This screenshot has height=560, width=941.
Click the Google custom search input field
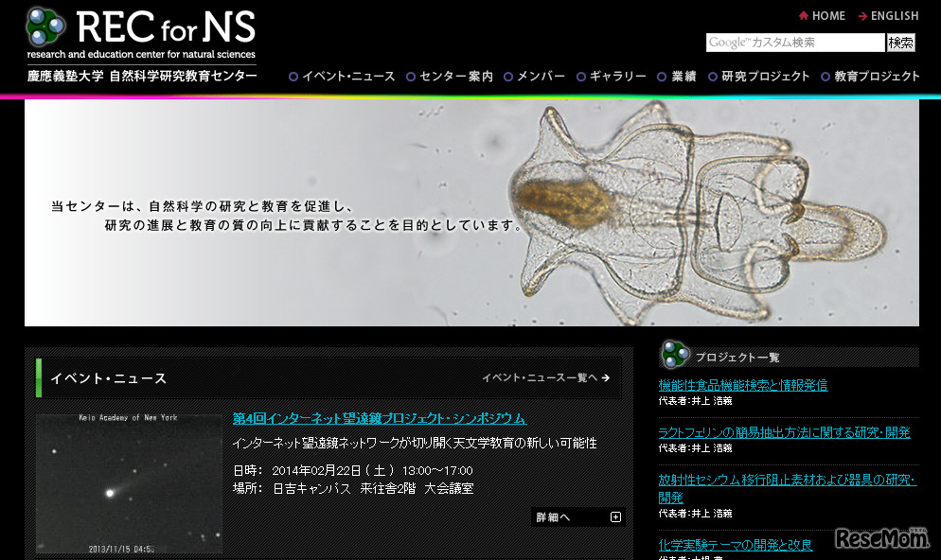tap(793, 42)
